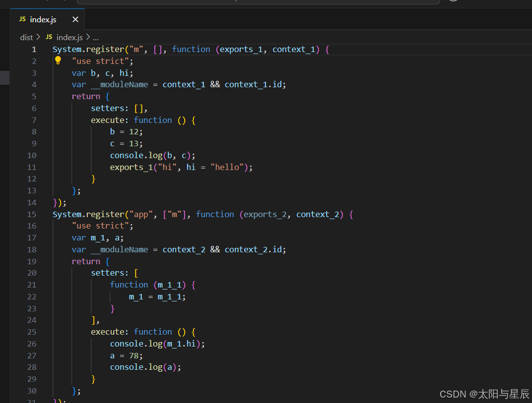This screenshot has height=403, width=532.
Task: Click "console.log(b, c);" on line 10
Action: tap(153, 156)
